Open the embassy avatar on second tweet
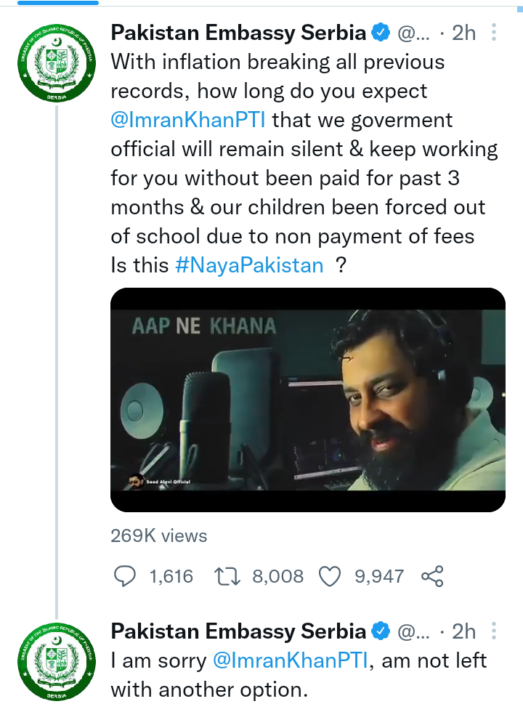Screen dimensions: 523x720 point(56,661)
